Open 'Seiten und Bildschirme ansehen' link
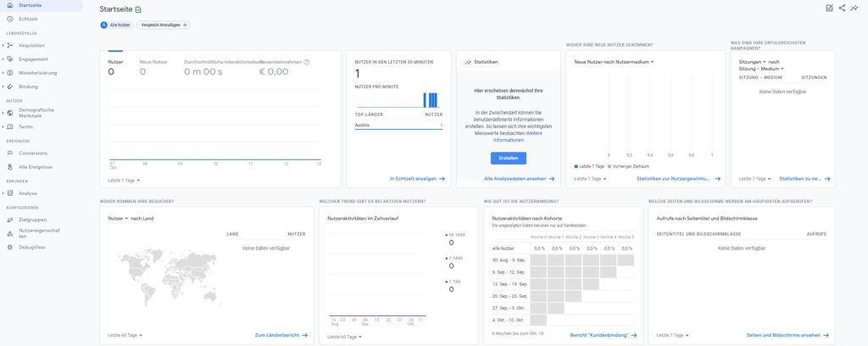Image resolution: width=868 pixels, height=346 pixels. coord(787,336)
